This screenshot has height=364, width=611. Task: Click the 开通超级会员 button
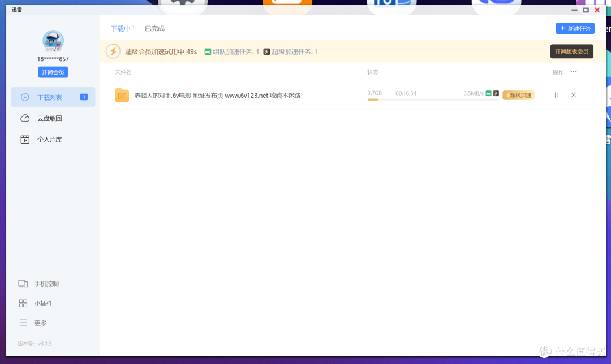(571, 51)
